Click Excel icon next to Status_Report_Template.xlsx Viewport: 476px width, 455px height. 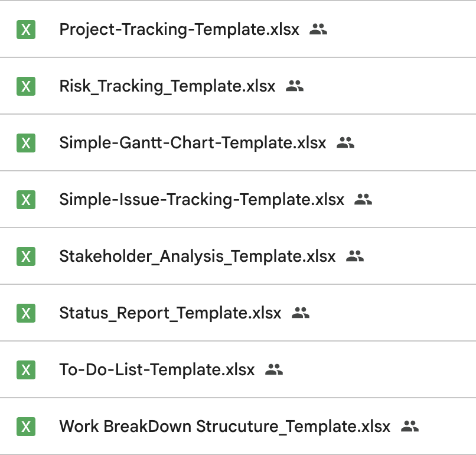[26, 313]
